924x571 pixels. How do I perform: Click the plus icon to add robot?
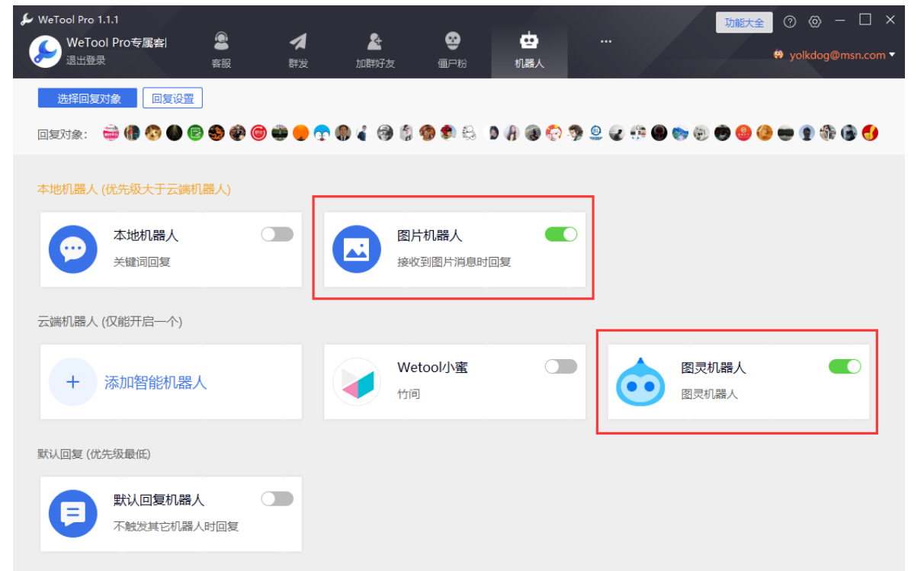click(x=73, y=382)
